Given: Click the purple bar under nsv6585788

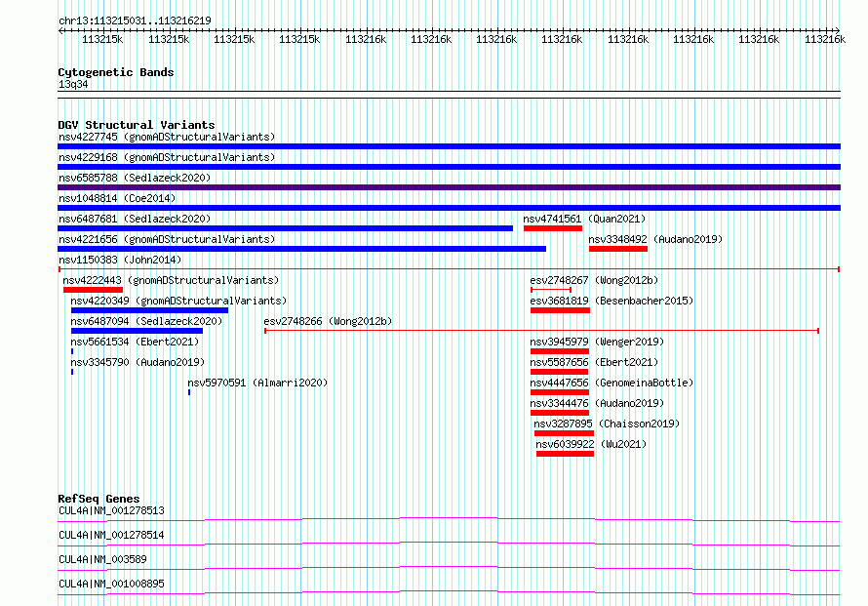Looking at the screenshot, I should pyautogui.click(x=449, y=187).
